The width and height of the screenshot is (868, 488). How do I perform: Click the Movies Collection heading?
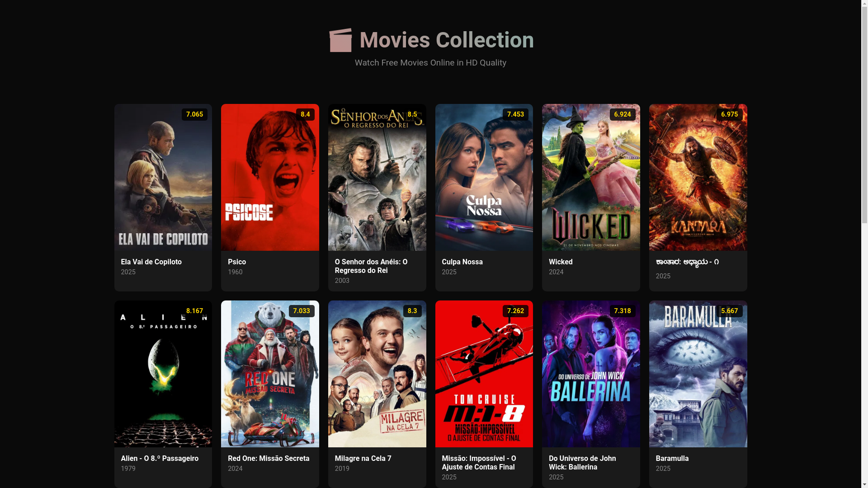point(446,40)
